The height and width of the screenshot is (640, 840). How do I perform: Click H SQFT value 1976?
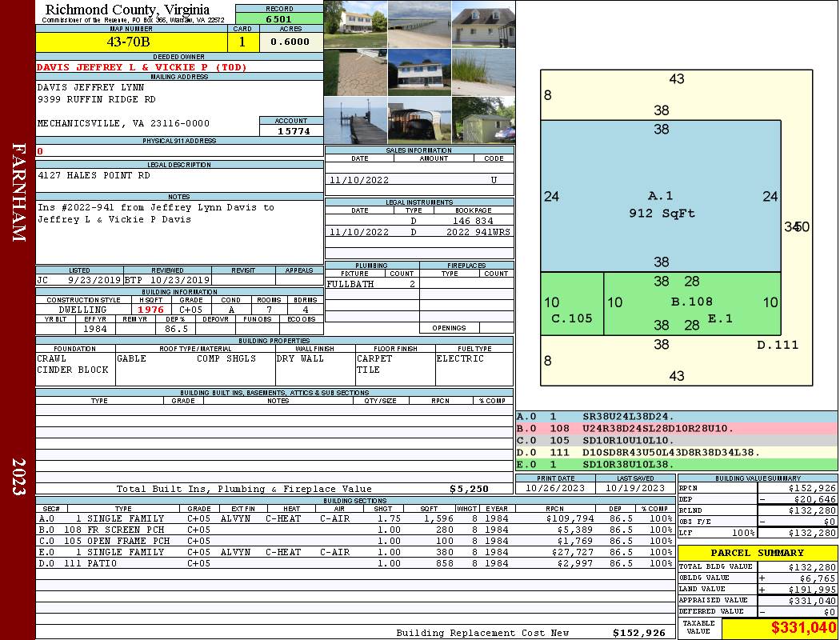(150, 310)
